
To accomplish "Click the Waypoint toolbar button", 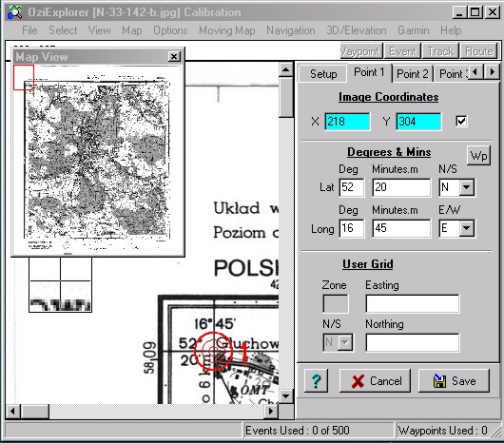I will tap(361, 51).
